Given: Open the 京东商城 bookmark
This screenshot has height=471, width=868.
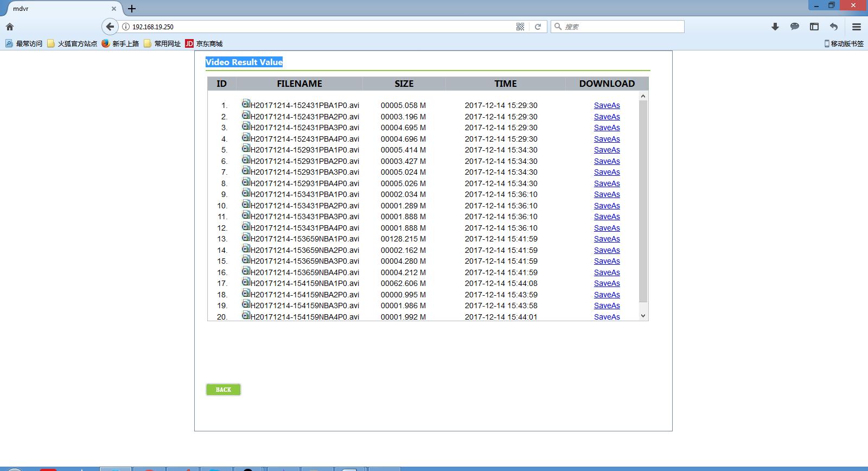Looking at the screenshot, I should (x=204, y=43).
